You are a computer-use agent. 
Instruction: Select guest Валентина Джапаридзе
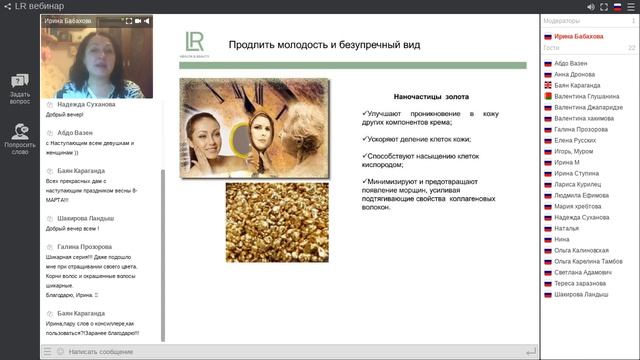[588, 107]
